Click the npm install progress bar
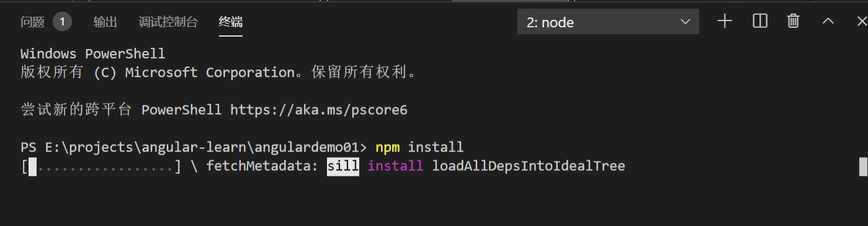The width and height of the screenshot is (868, 226). point(101,166)
